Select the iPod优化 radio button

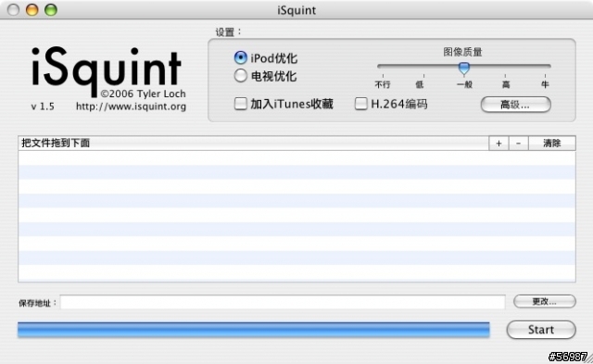coord(241,57)
